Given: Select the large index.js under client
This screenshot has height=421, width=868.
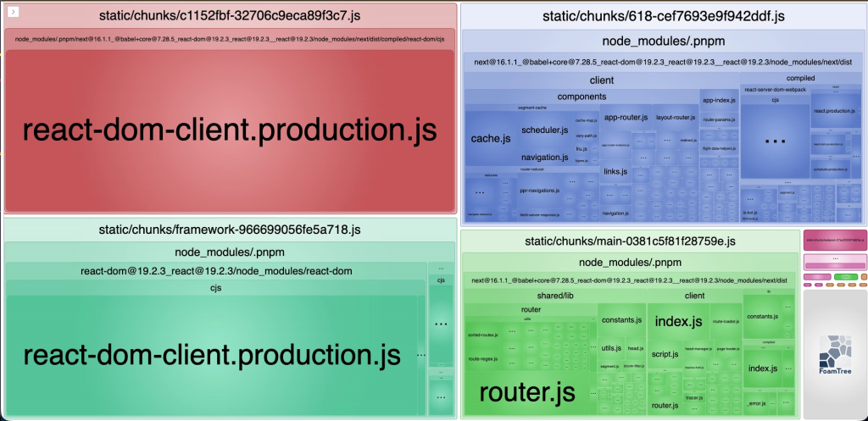Looking at the screenshot, I should click(x=678, y=321).
